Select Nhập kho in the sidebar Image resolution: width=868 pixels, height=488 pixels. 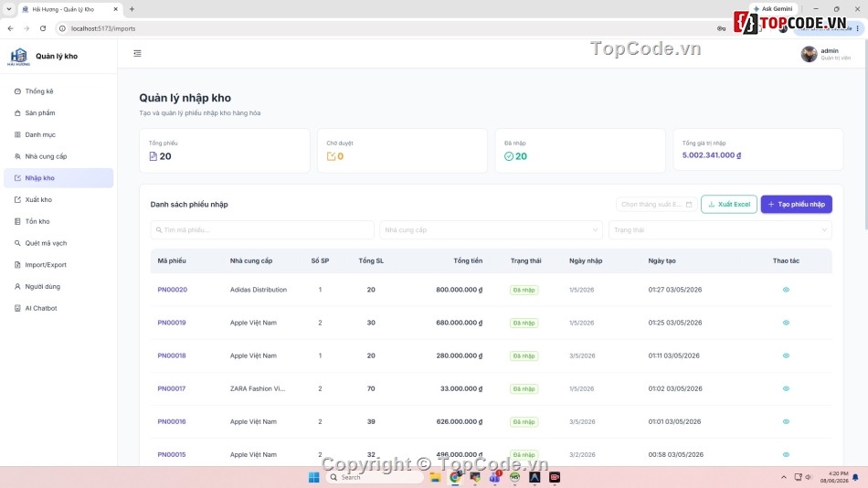(x=58, y=178)
